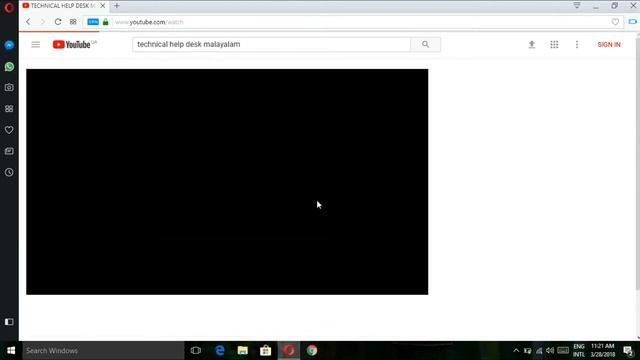The image size is (640, 360).
Task: Open Speed Dial from Opera sidebar
Action: pyautogui.click(x=9, y=109)
